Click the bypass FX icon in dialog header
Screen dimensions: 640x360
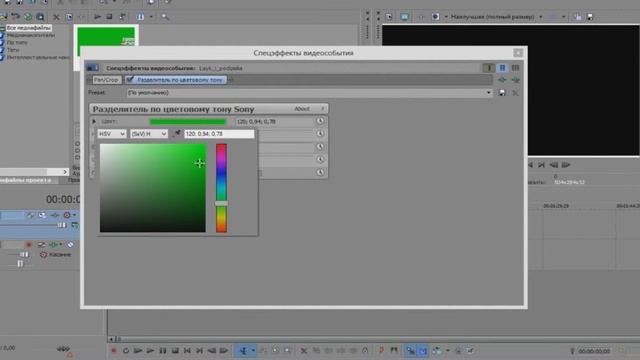tap(489, 68)
